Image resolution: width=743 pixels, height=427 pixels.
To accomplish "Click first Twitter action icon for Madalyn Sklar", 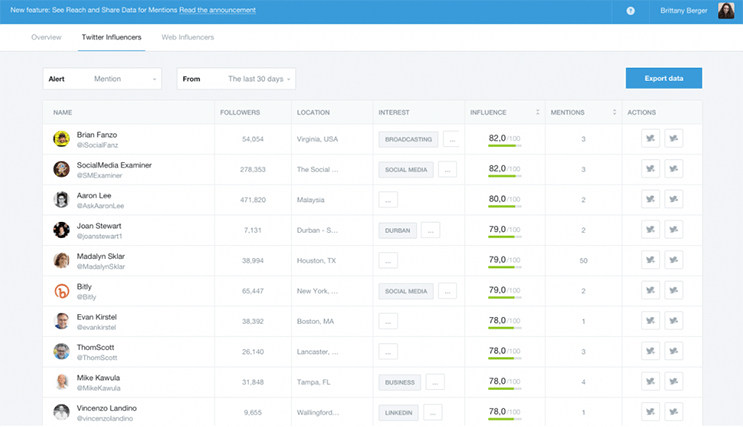I will tap(650, 260).
